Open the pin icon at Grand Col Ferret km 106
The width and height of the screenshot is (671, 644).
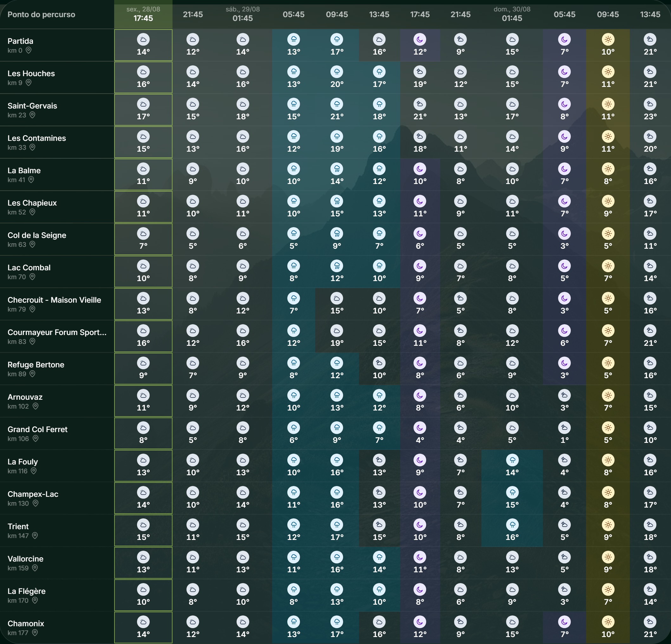pyautogui.click(x=35, y=439)
